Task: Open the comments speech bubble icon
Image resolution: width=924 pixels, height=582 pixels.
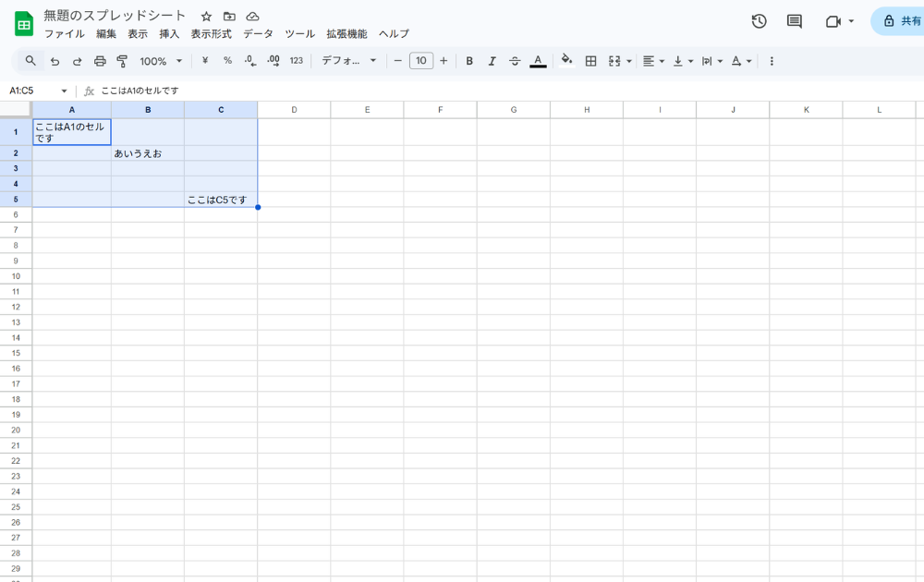Action: click(x=794, y=21)
